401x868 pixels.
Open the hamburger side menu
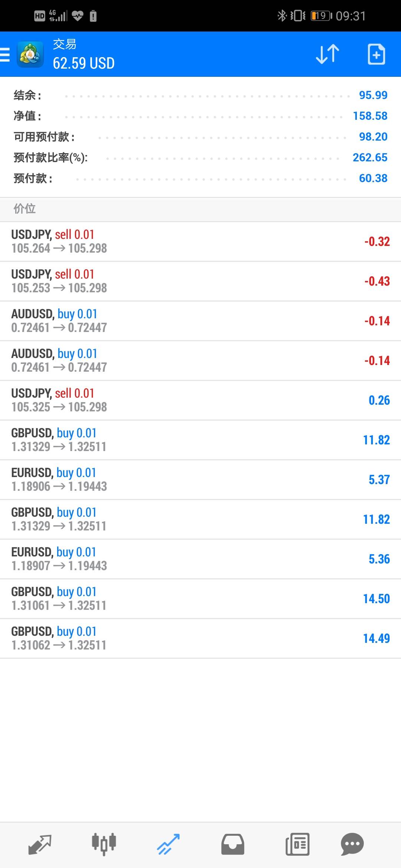click(5, 55)
